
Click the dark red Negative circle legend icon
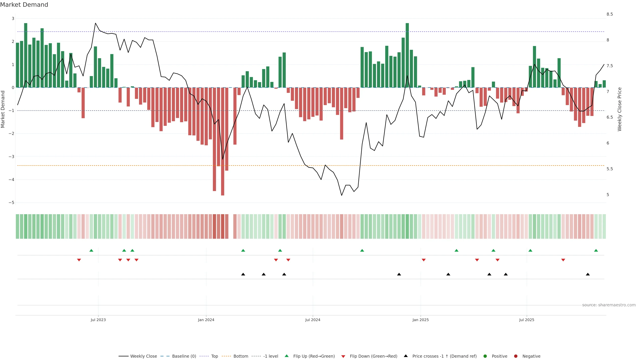click(516, 356)
